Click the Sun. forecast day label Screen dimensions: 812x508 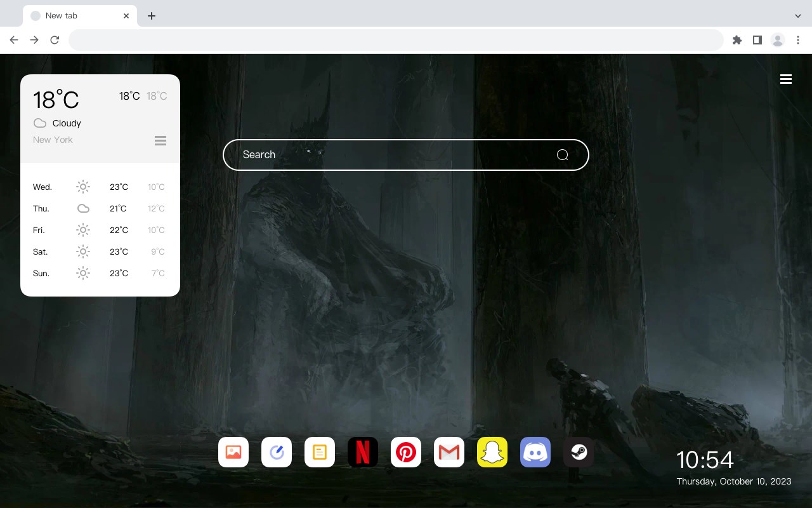click(x=41, y=273)
